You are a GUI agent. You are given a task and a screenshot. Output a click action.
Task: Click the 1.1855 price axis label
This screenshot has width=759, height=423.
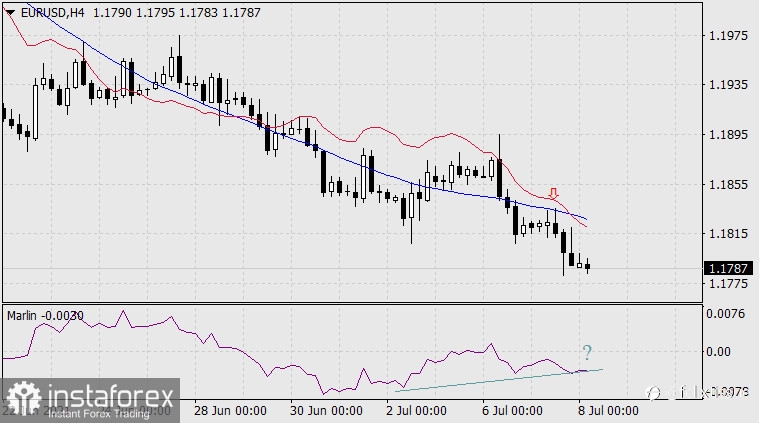click(728, 184)
